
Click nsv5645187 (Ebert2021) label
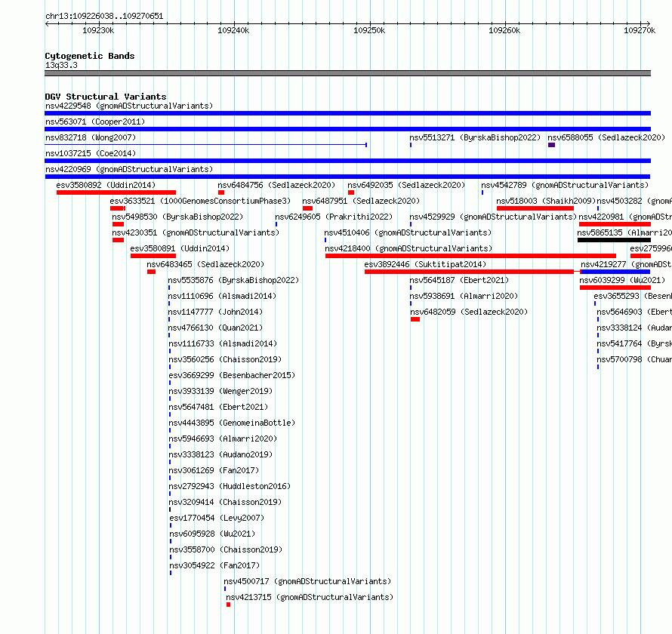coord(459,280)
